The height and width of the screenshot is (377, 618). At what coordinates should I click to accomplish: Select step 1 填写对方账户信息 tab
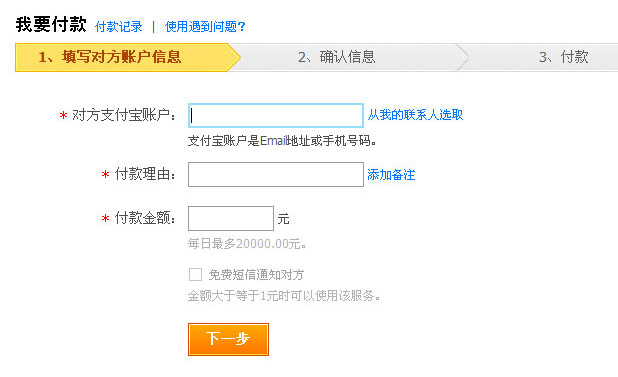coord(127,57)
